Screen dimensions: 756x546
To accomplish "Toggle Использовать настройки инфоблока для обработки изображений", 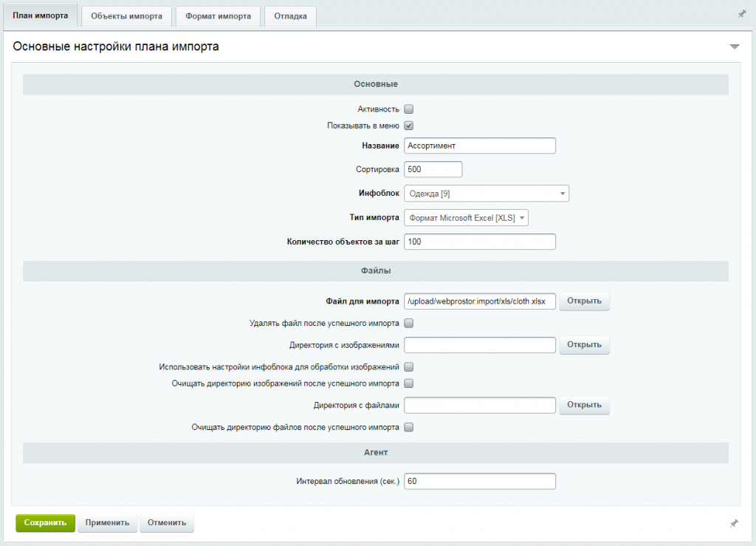I will tap(409, 367).
